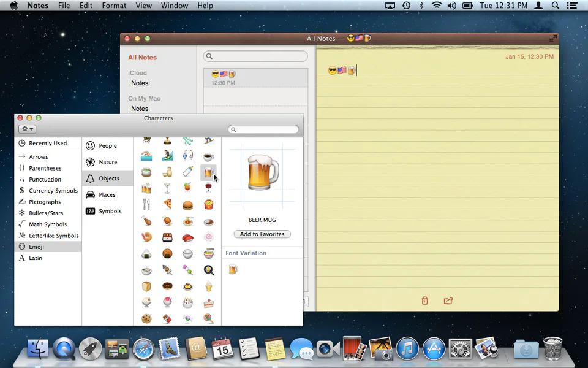Open On My Mac Notes folder

tap(140, 109)
